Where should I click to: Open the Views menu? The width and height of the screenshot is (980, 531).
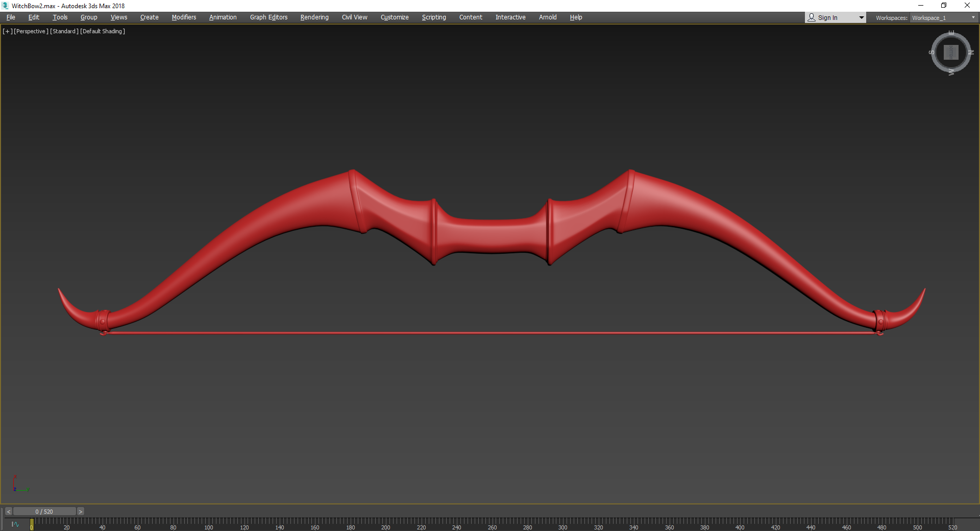point(119,17)
